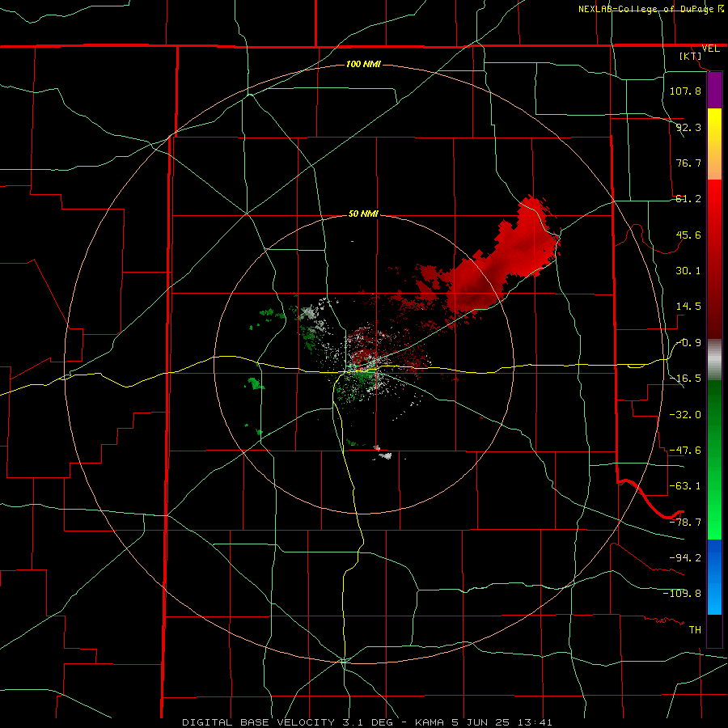Select the 61.2 scale value
This screenshot has width=728, height=728.
[688, 199]
